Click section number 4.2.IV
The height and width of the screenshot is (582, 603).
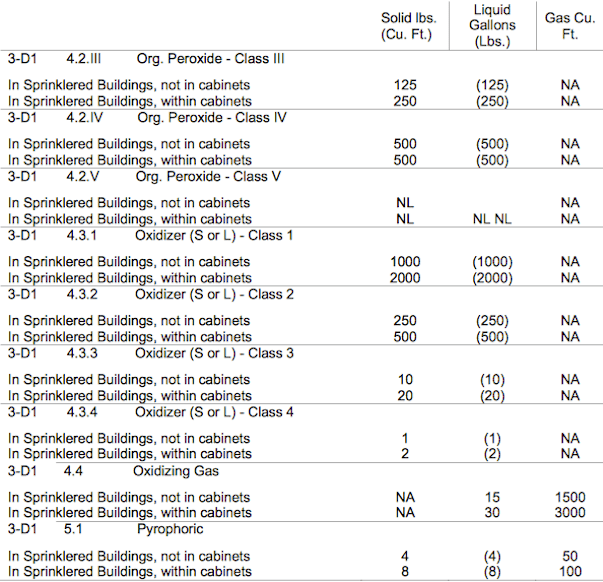85,118
